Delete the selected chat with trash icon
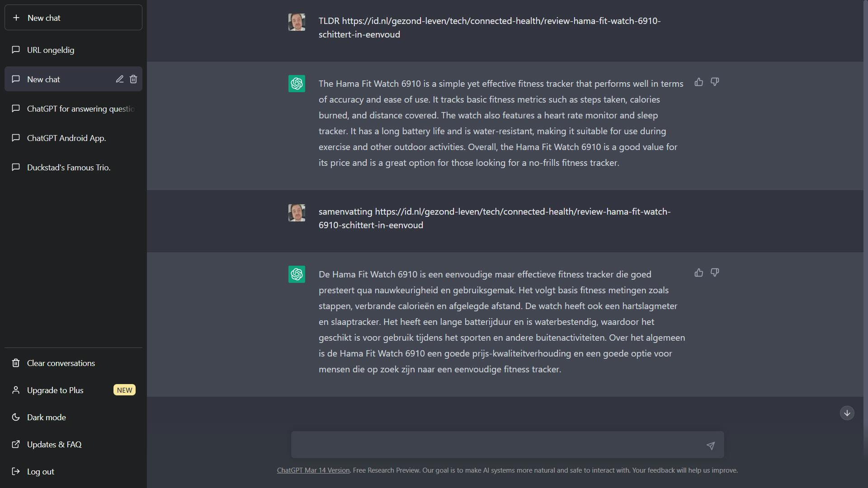 [133, 79]
